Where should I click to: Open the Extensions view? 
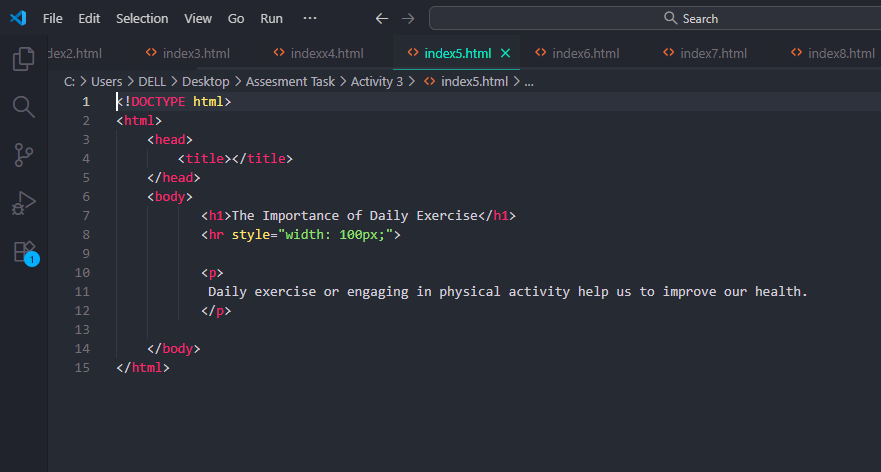point(23,251)
